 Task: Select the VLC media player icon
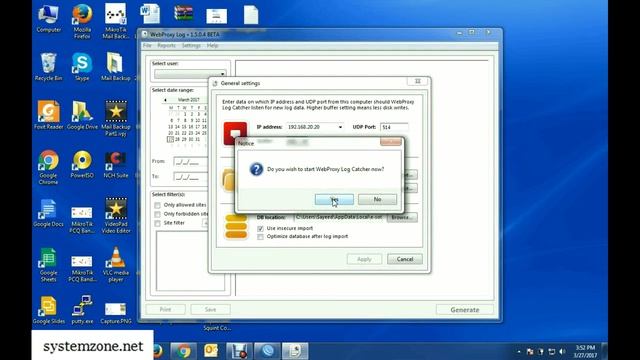click(116, 264)
